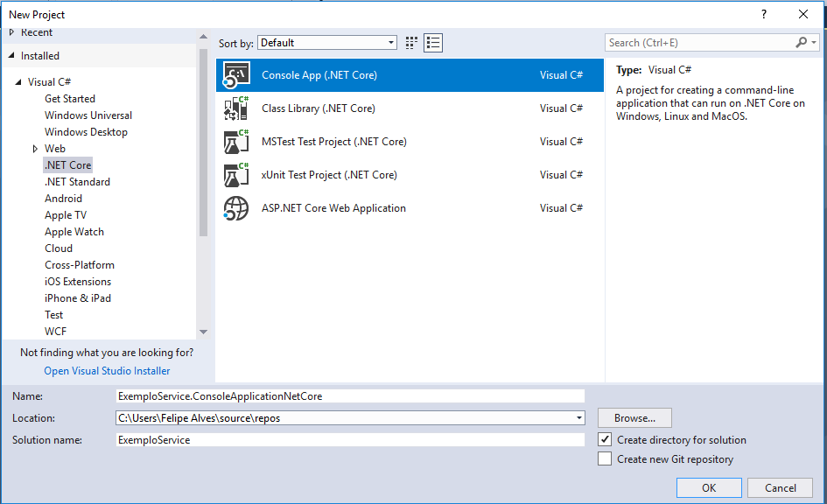Enable Create new Git repository
The width and height of the screenshot is (827, 504).
click(x=605, y=458)
